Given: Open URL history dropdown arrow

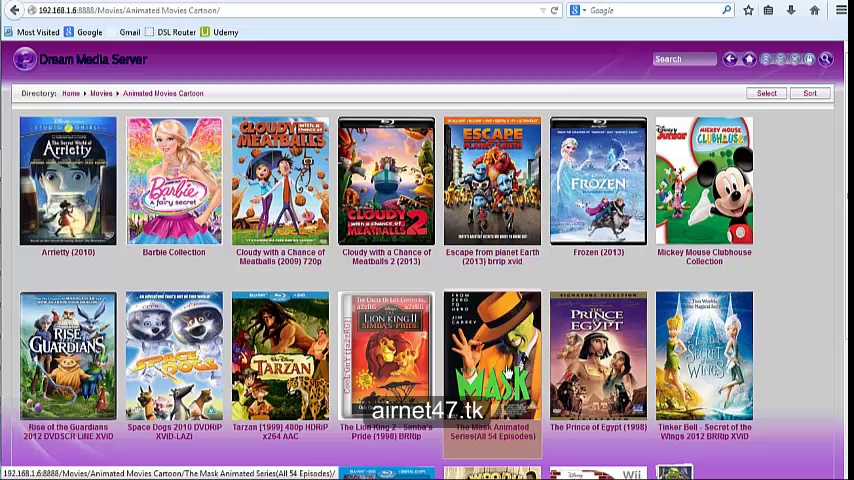Looking at the screenshot, I should [542, 10].
